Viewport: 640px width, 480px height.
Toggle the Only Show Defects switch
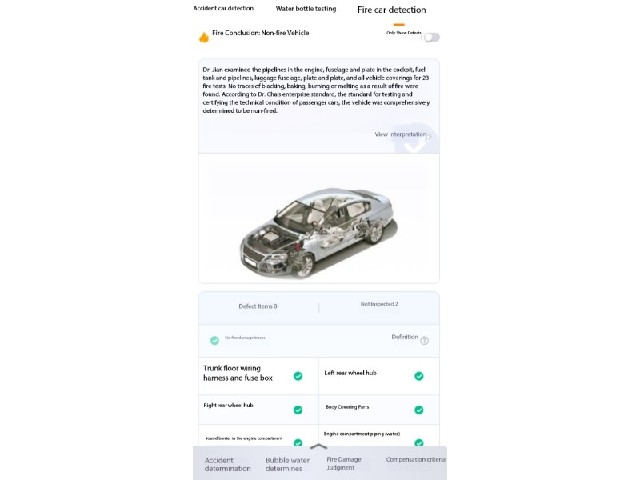click(431, 38)
